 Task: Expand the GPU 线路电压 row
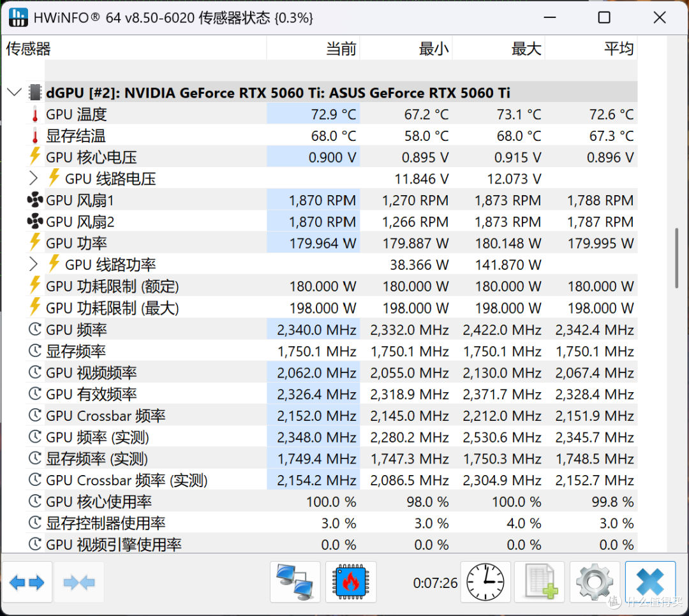pyautogui.click(x=33, y=179)
